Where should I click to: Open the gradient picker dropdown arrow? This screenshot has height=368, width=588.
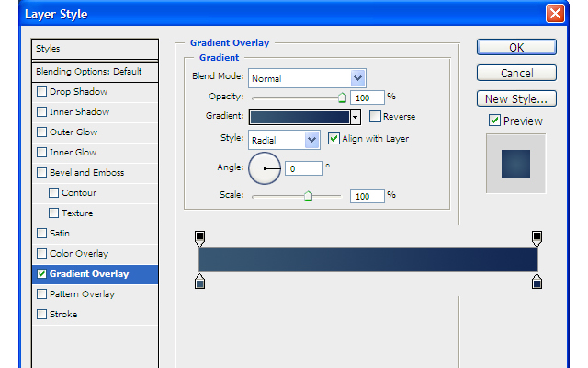[355, 117]
